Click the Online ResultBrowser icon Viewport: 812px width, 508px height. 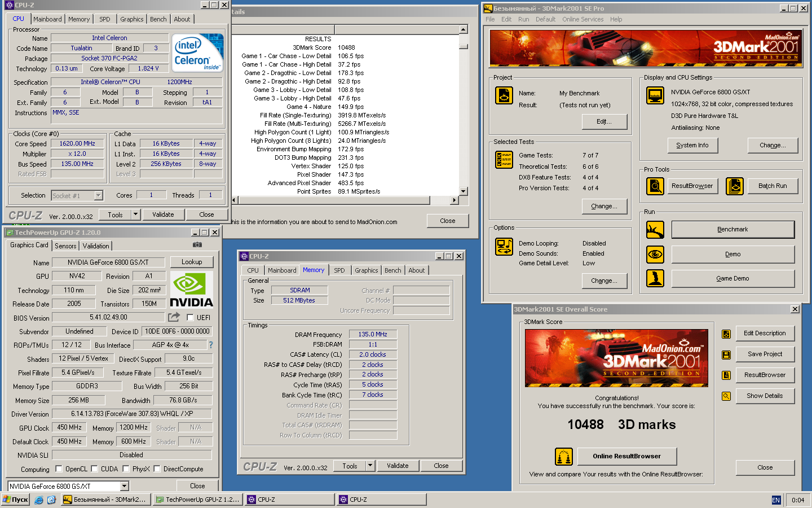(564, 456)
